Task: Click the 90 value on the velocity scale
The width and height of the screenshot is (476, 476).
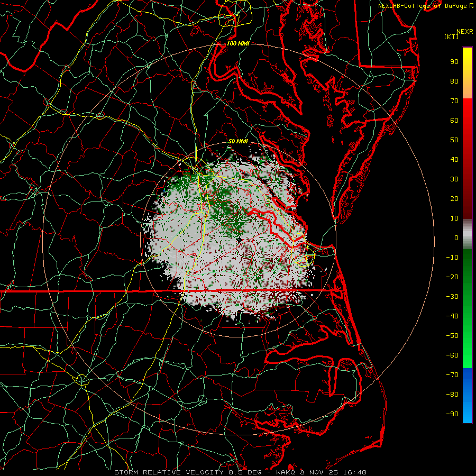Action: 454,62
